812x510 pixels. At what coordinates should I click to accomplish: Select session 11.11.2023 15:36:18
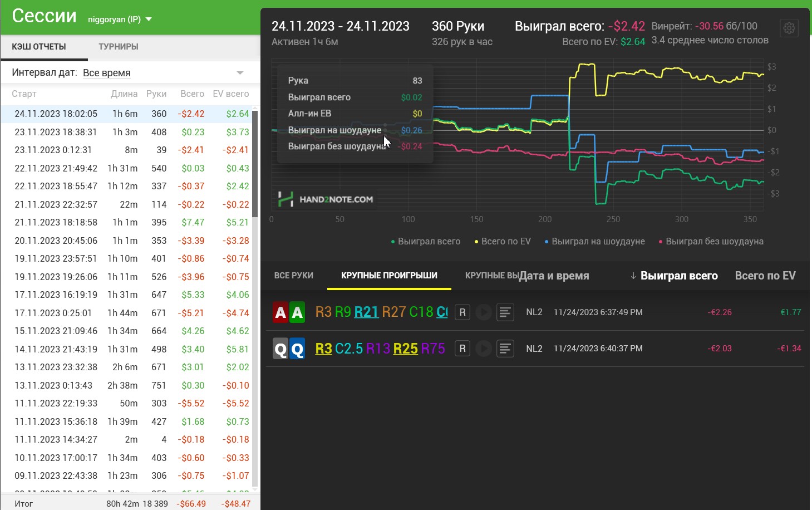[127, 421]
